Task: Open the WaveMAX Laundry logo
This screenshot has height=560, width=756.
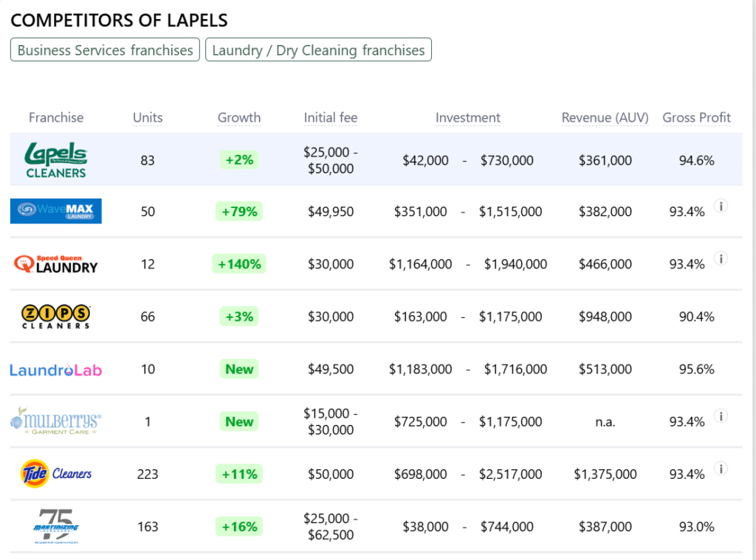Action: click(56, 211)
